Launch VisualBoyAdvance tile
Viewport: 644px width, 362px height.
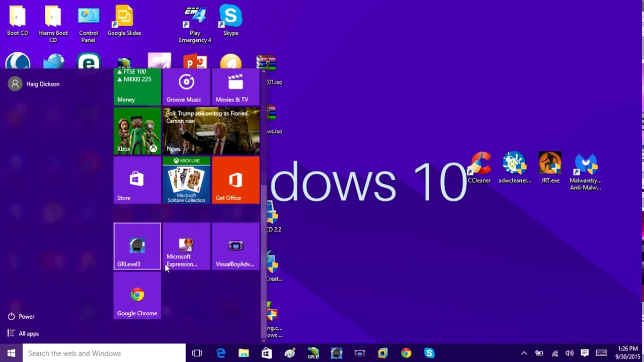235,246
